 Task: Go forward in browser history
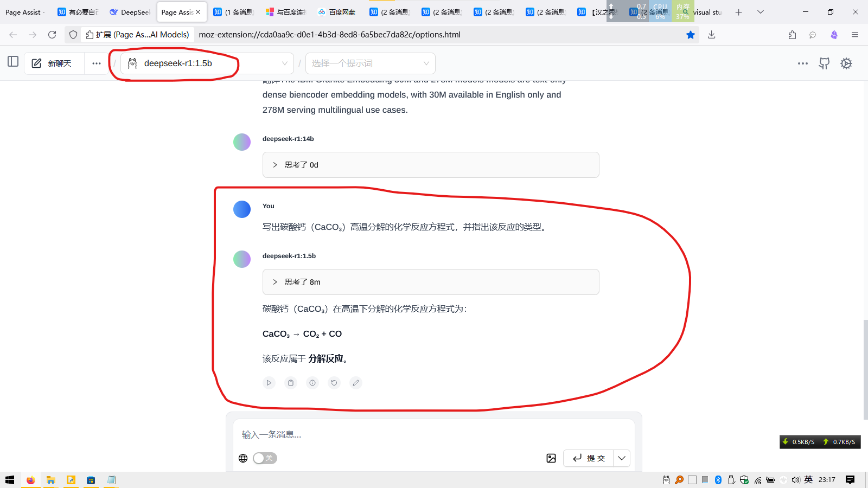pos(33,35)
